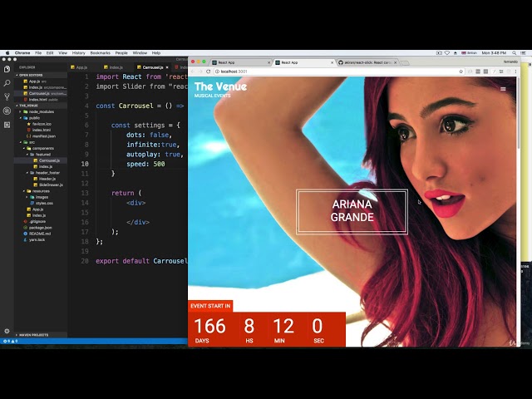Open the History menu
Viewport: 532px width, 399px height.
78,53
